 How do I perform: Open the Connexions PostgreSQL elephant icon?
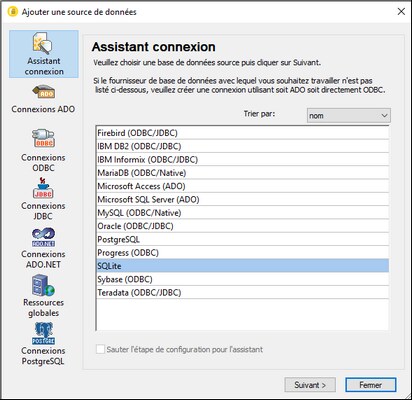point(43,333)
